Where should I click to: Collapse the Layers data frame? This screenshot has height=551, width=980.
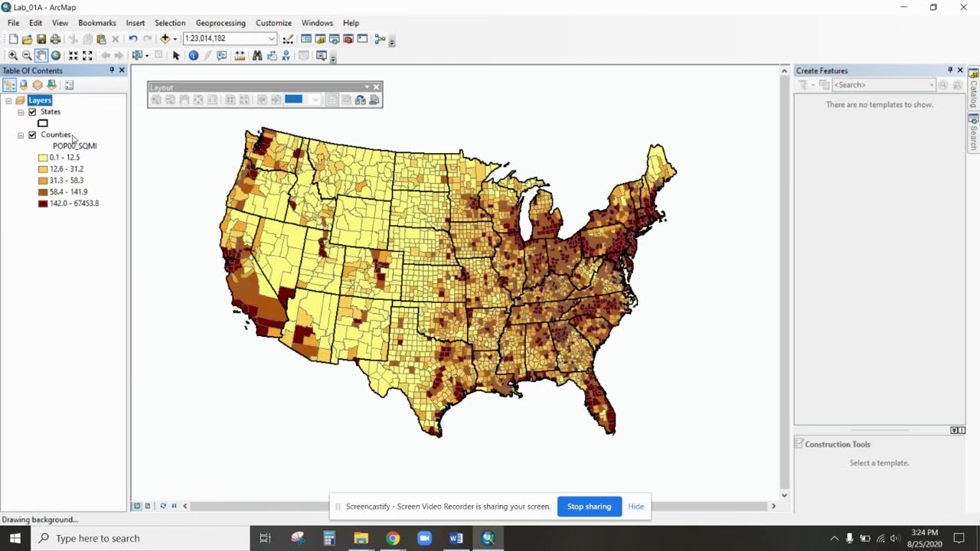[x=8, y=101]
